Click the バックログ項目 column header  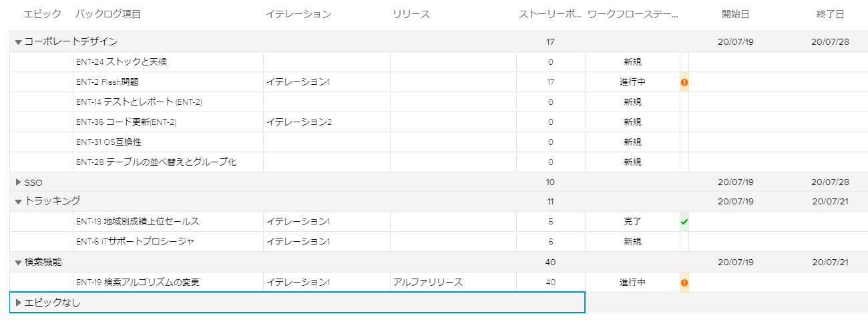pyautogui.click(x=107, y=14)
